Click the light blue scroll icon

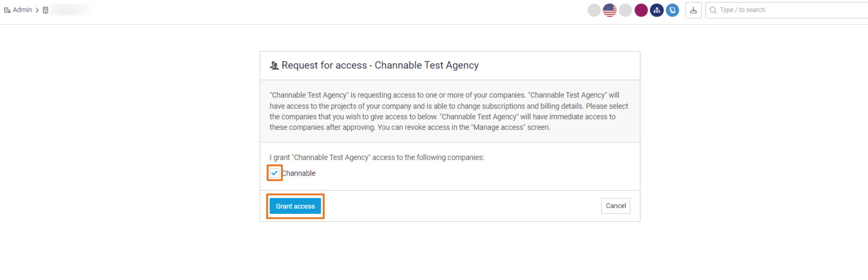coord(672,10)
